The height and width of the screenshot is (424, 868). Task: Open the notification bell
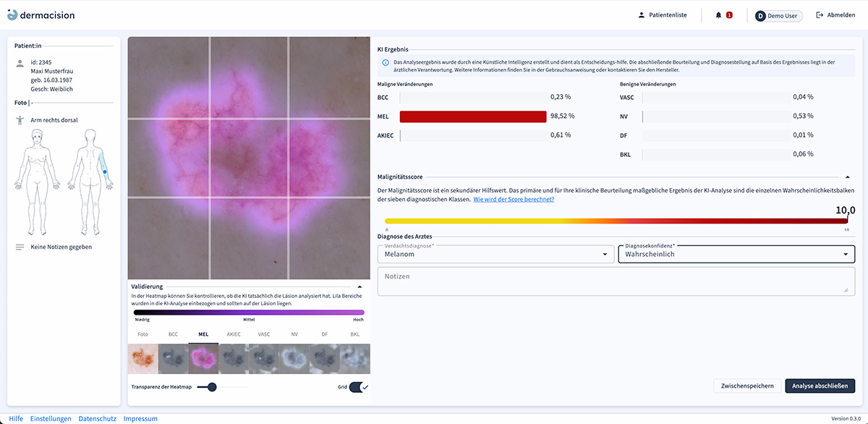click(x=718, y=15)
